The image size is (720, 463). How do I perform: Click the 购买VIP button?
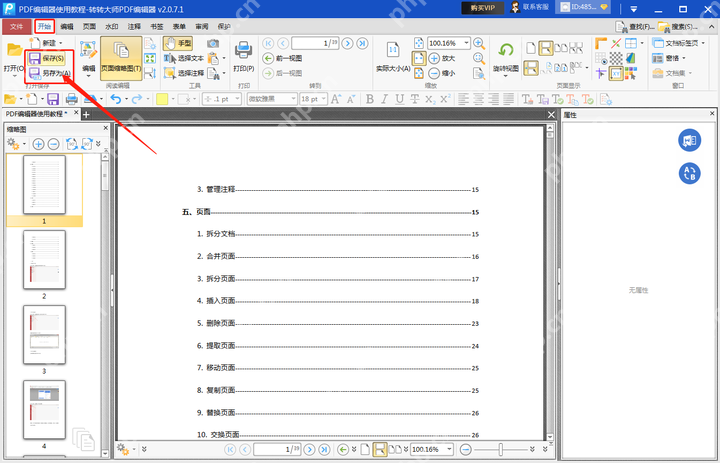pyautogui.click(x=482, y=8)
